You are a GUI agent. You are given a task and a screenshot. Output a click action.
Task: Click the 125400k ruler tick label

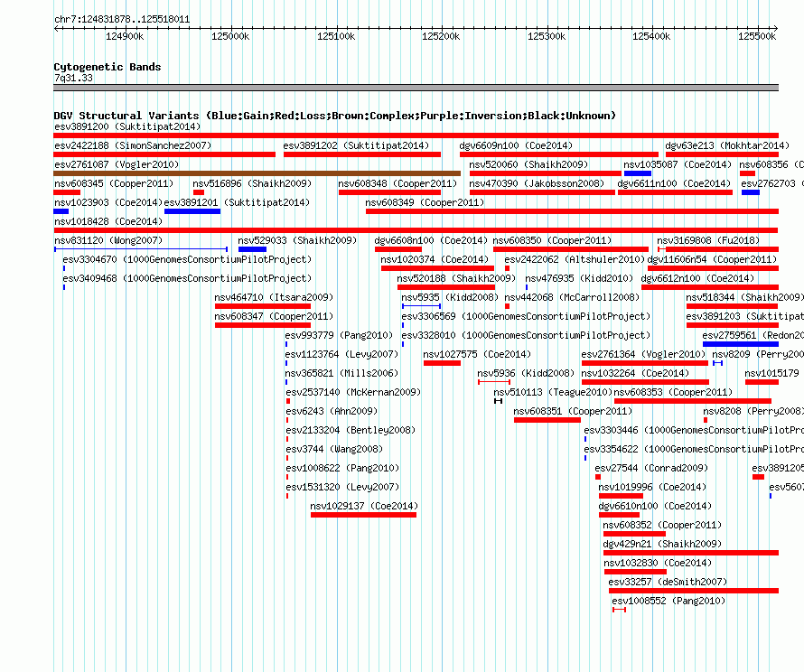point(651,36)
